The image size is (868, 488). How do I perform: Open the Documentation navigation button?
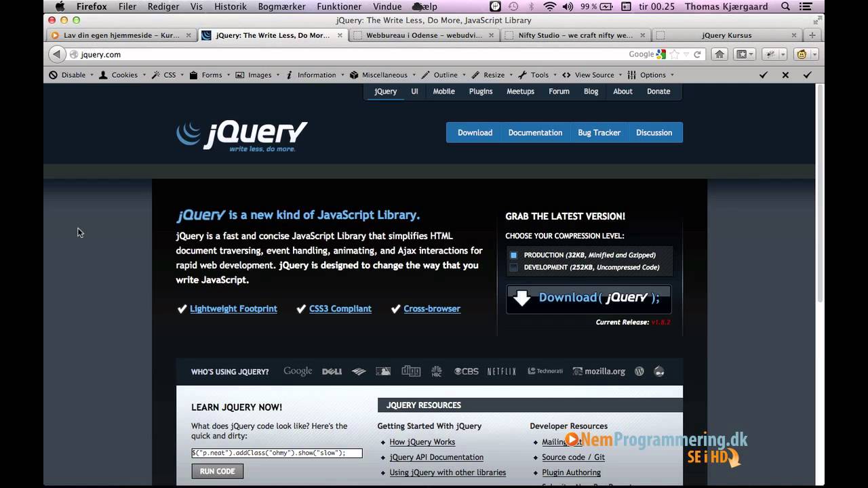[535, 133]
